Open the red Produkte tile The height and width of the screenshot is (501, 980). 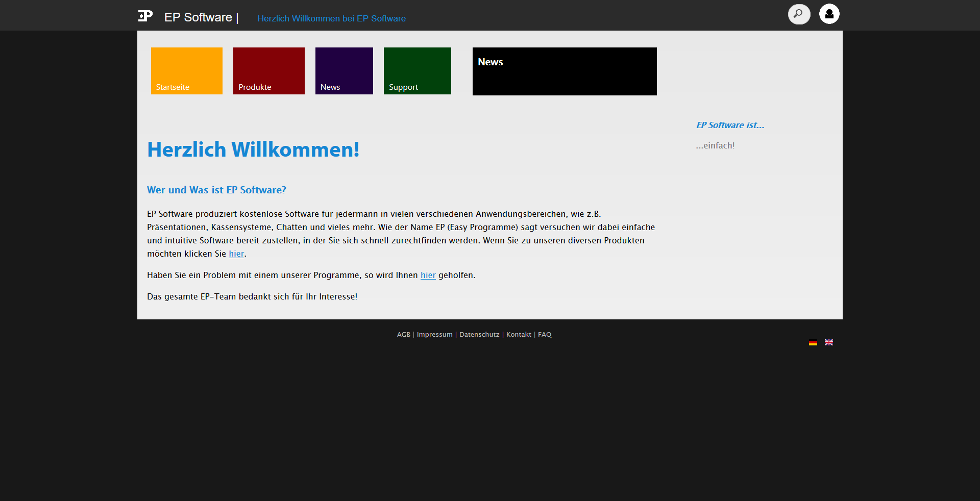pyautogui.click(x=269, y=71)
